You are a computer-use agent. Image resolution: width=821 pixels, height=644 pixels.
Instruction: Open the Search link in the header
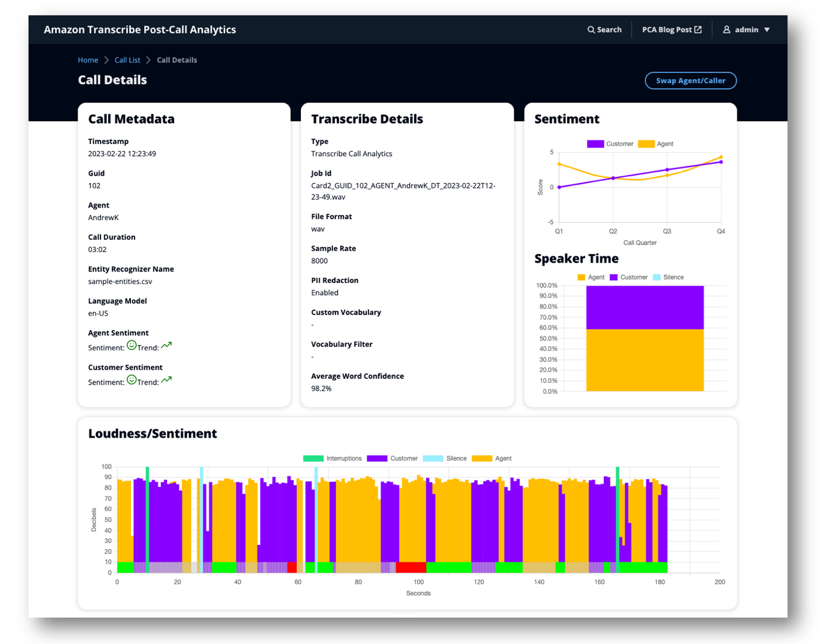pyautogui.click(x=605, y=30)
